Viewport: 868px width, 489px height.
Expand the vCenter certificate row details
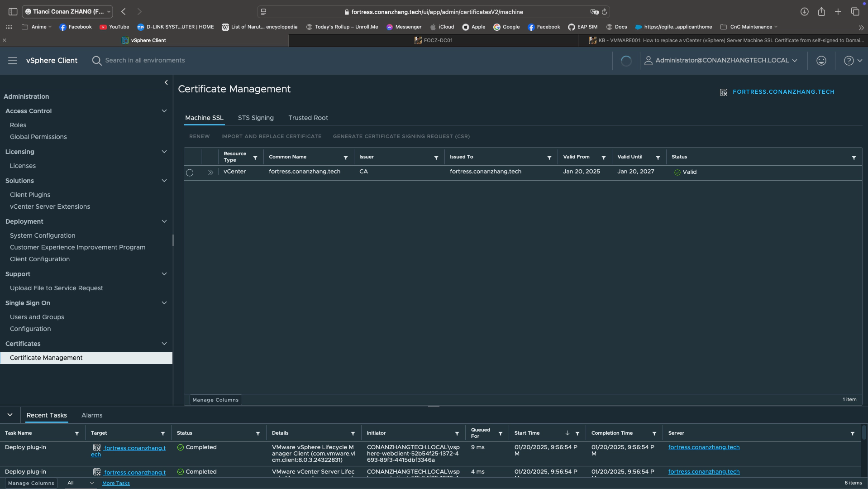click(x=210, y=173)
